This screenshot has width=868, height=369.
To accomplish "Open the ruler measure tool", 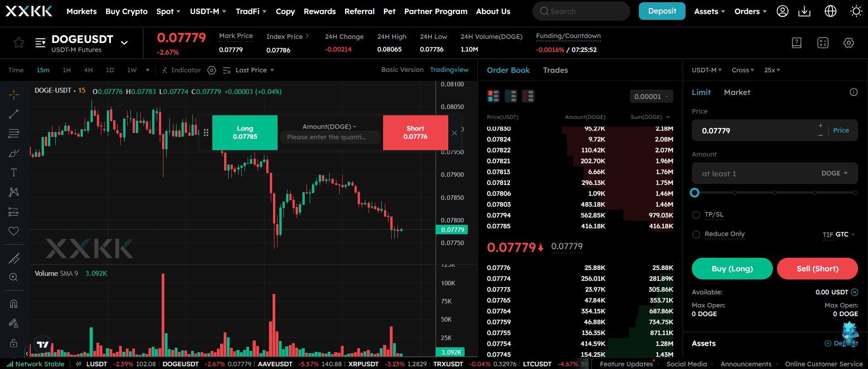I will pos(14,258).
